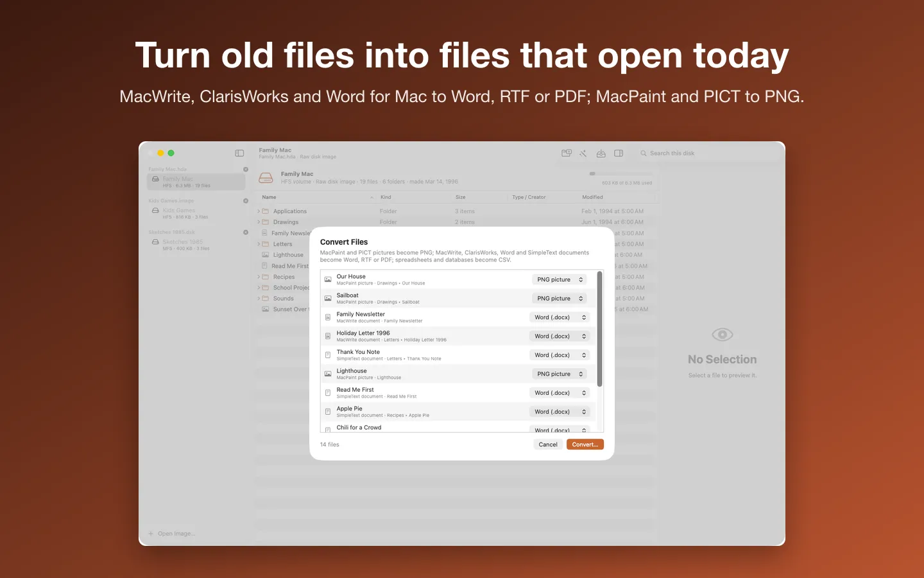Open the format dropdown for Sailboat

click(559, 299)
